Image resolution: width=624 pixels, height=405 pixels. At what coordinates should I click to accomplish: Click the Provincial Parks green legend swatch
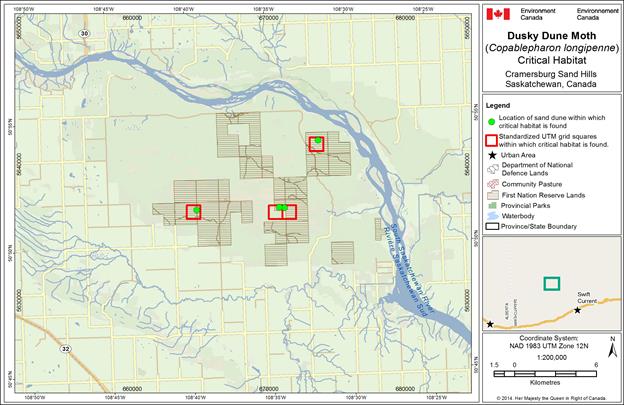491,205
